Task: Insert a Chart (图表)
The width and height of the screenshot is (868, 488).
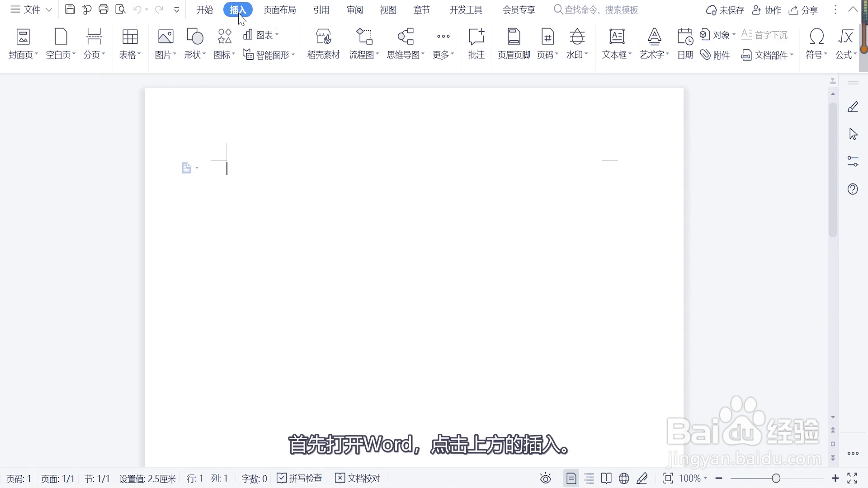Action: [261, 35]
